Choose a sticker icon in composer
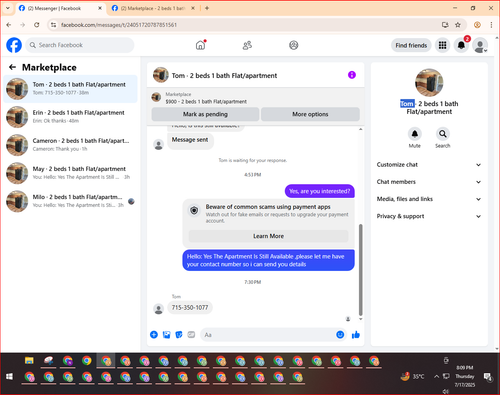The height and width of the screenshot is (395, 500). pyautogui.click(x=179, y=335)
